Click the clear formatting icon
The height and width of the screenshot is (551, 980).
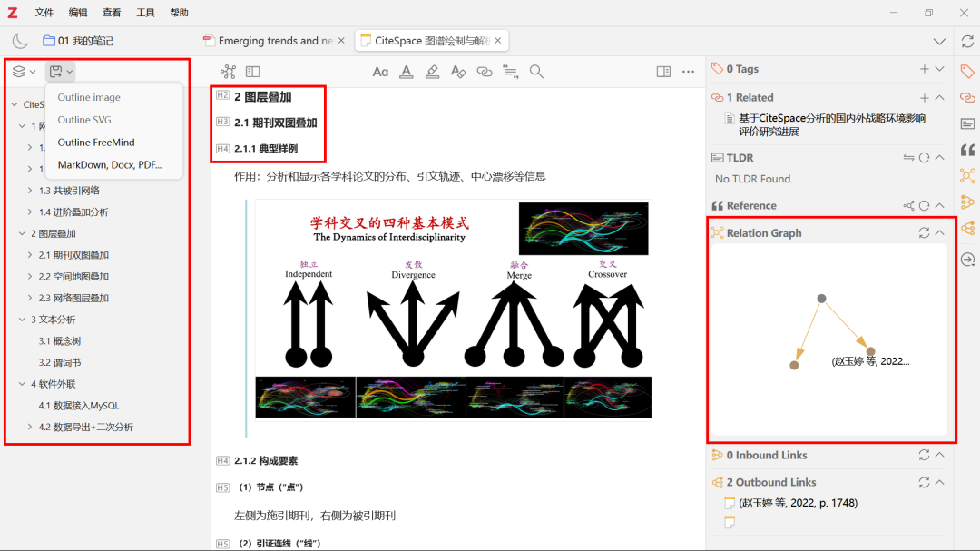[458, 72]
